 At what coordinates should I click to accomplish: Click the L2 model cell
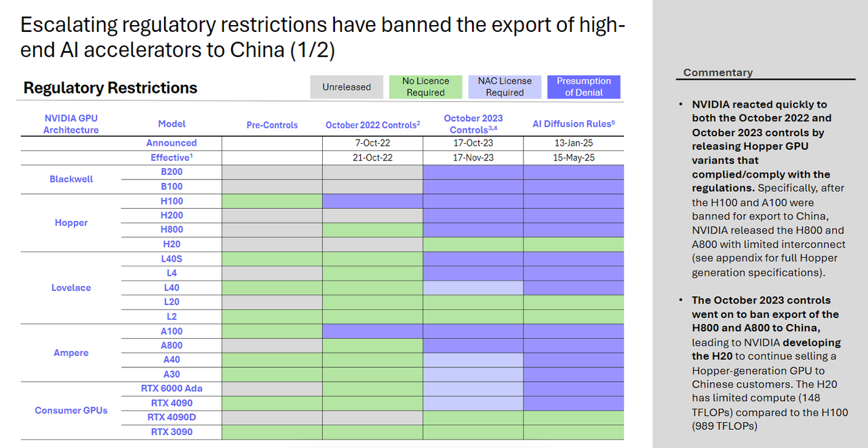[172, 317]
